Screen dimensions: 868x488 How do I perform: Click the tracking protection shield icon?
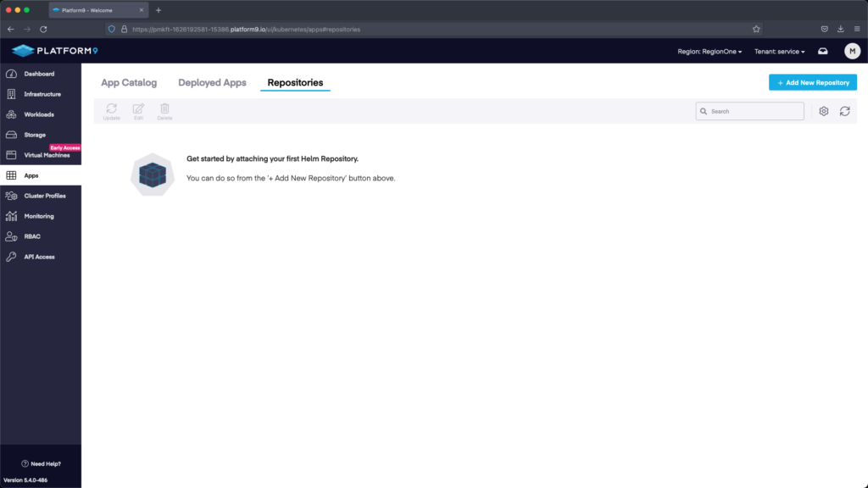tap(112, 30)
